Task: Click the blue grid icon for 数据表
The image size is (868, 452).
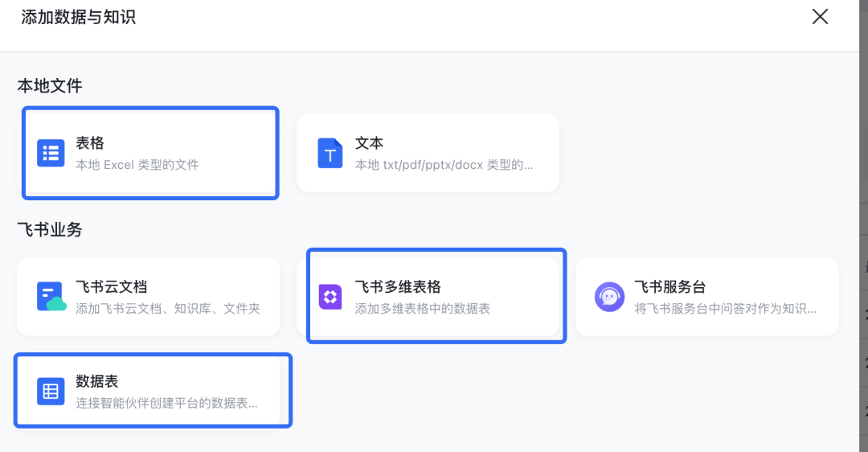Action: [x=51, y=391]
